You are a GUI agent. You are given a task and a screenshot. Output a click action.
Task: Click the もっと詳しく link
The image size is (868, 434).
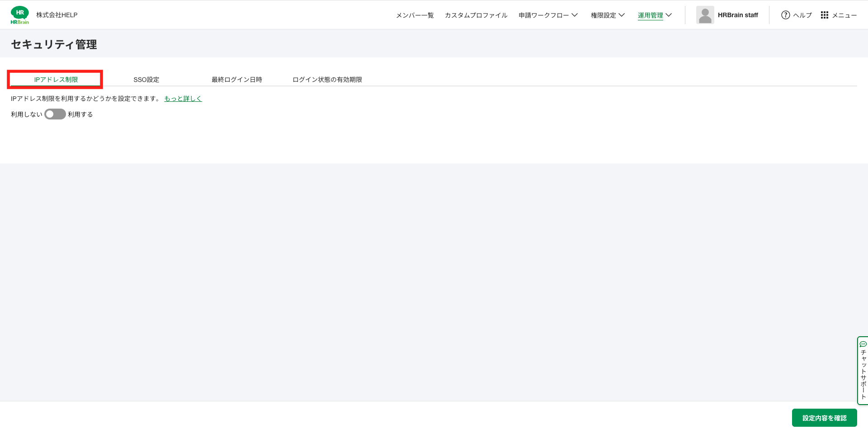click(x=183, y=98)
